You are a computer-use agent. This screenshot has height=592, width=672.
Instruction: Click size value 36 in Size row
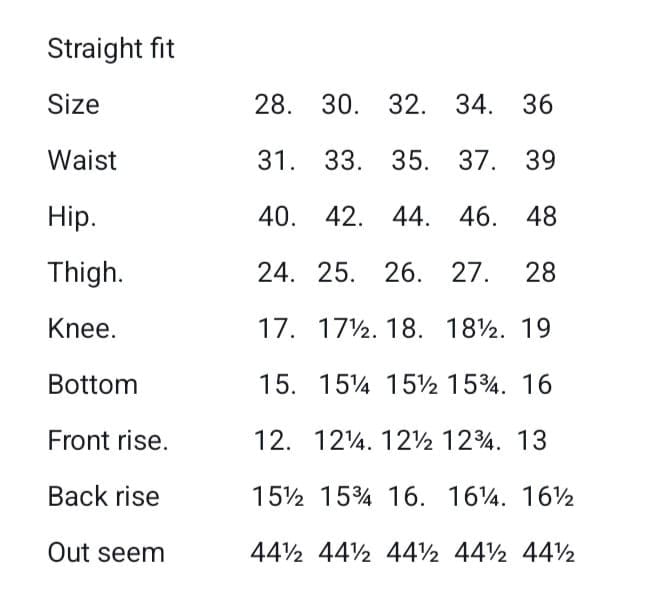[537, 105]
